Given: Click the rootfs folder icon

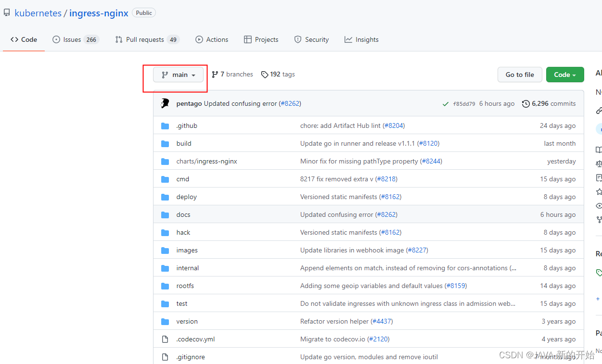Looking at the screenshot, I should coord(165,286).
